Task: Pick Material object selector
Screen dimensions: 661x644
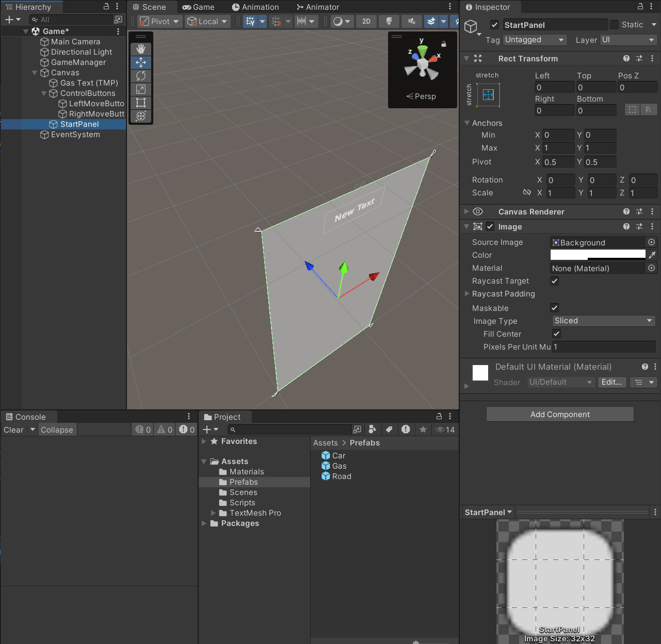Action: (x=652, y=268)
